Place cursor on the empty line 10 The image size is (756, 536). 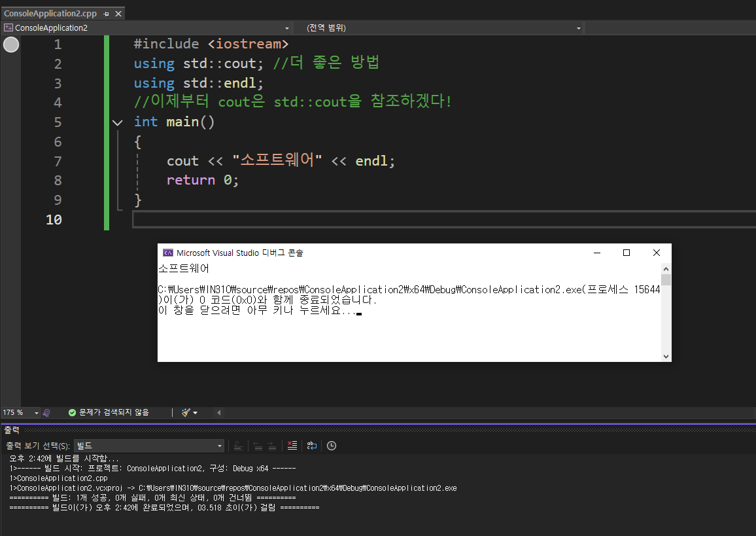pyautogui.click(x=443, y=219)
